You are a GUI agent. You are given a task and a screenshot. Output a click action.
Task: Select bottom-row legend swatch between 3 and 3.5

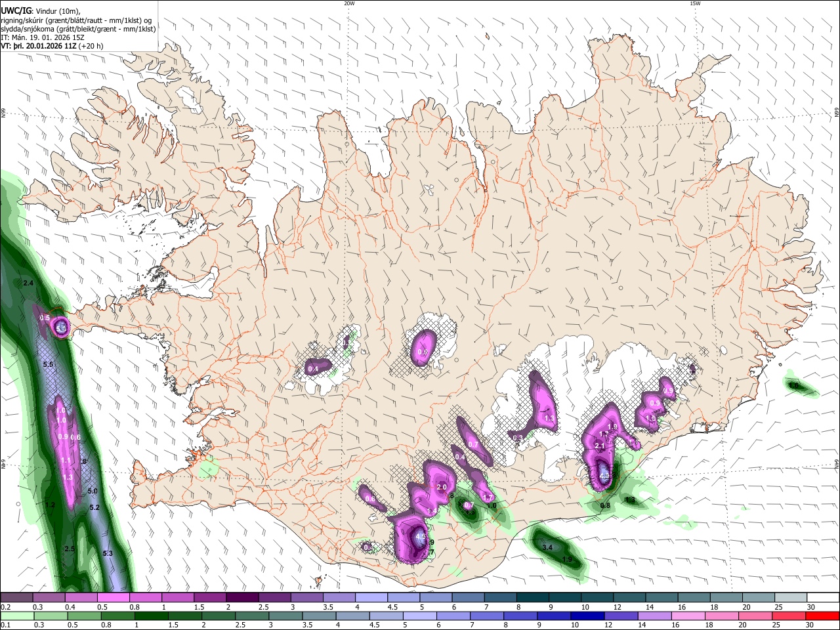point(284,616)
